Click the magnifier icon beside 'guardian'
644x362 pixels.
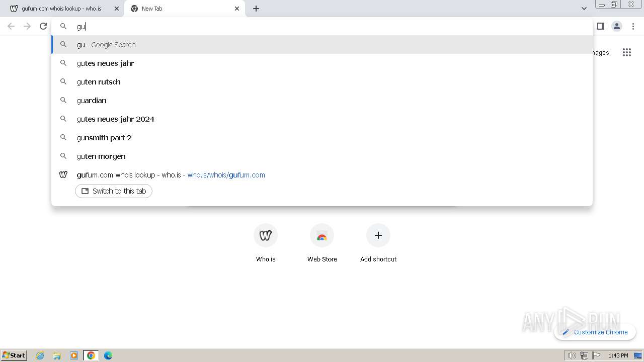point(63,100)
